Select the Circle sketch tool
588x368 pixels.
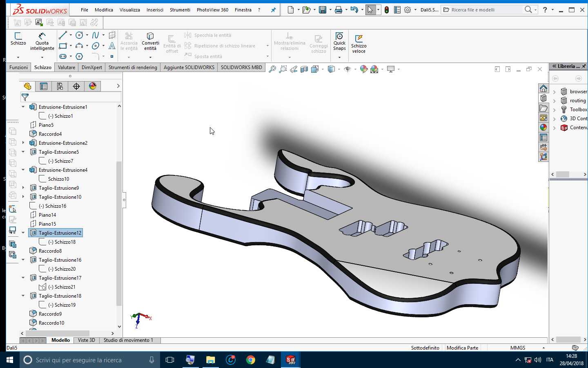click(x=79, y=35)
